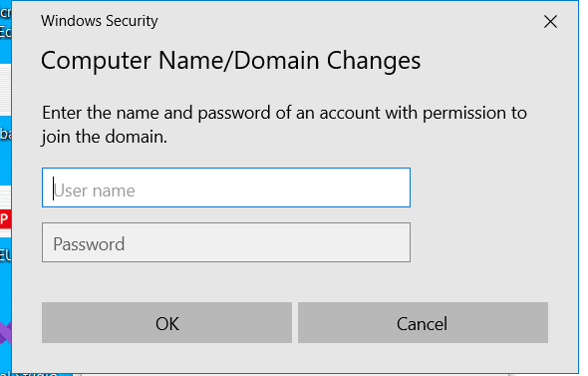This screenshot has width=588, height=376.
Task: Click the Windows Security title text
Action: click(x=100, y=21)
